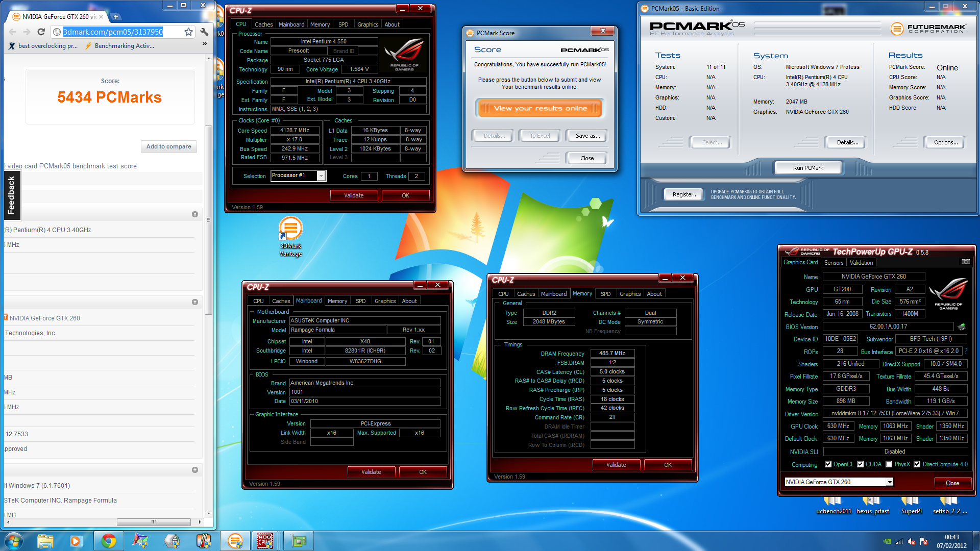This screenshot has width=980, height=551.
Task: Go back in Chrome browser
Action: click(13, 32)
